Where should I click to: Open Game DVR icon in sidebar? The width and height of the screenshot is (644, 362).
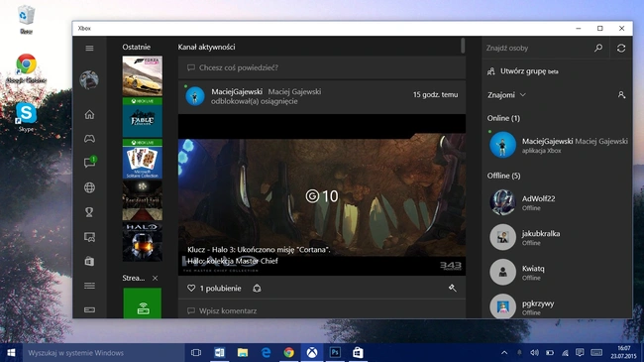89,237
